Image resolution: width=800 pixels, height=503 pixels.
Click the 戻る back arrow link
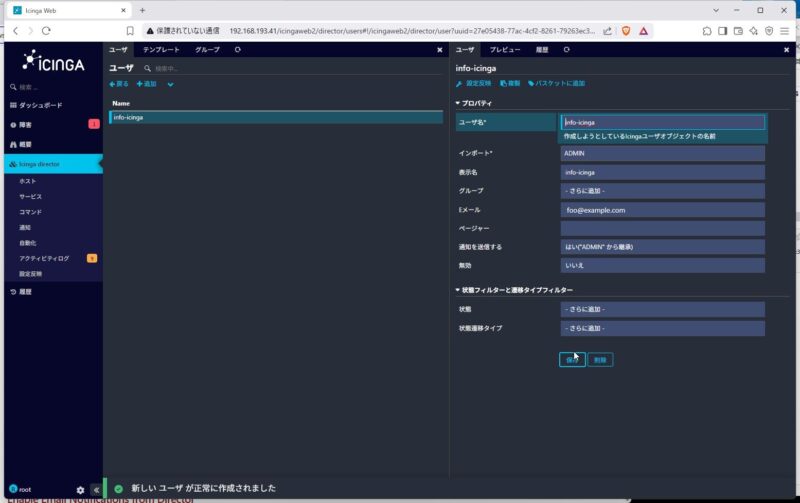tap(119, 84)
